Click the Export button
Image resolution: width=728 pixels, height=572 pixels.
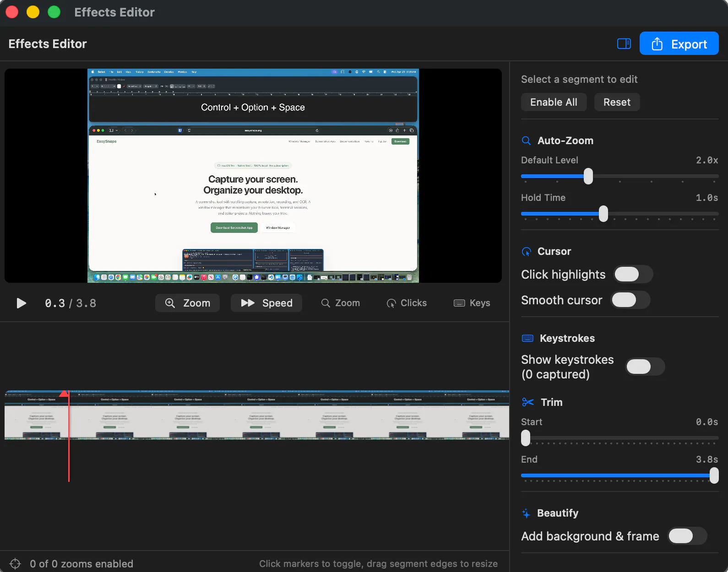tap(679, 43)
